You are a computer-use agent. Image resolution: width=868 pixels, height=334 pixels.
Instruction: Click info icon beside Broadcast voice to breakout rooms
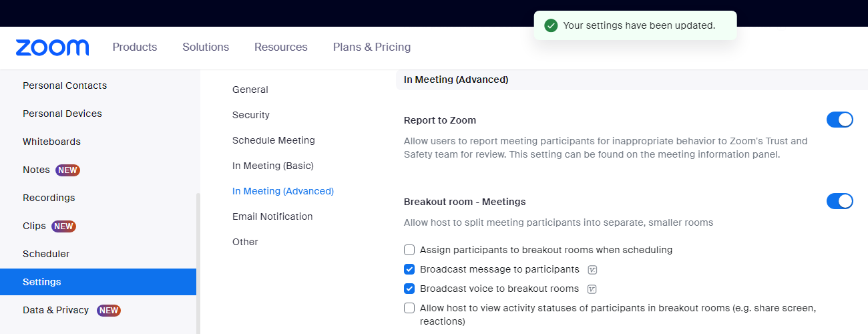pyautogui.click(x=592, y=289)
